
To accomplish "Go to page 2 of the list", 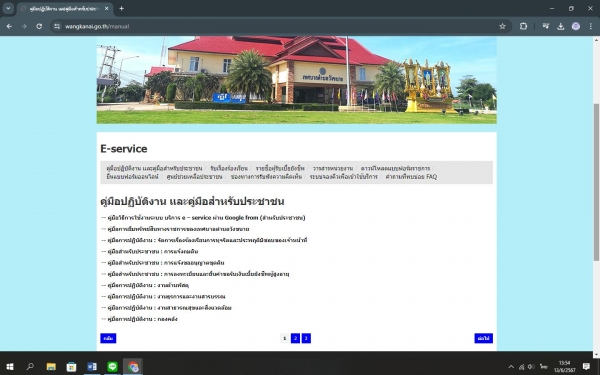I will coord(295,338).
